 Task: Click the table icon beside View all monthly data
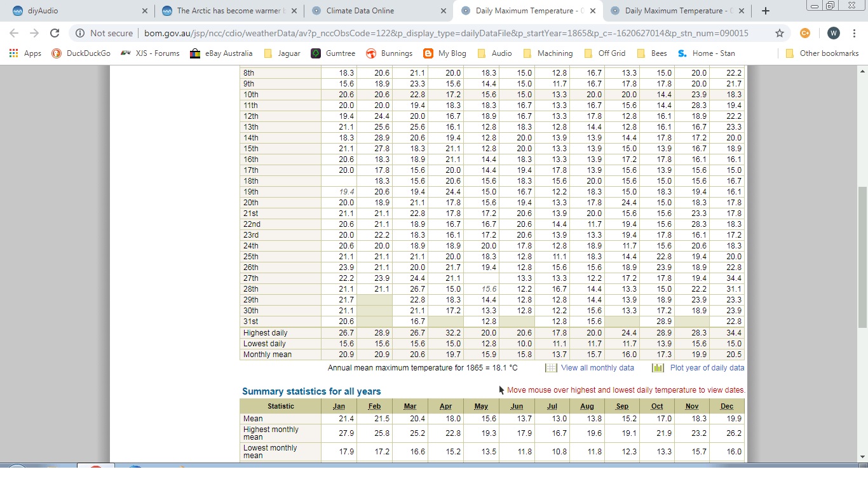tap(551, 368)
